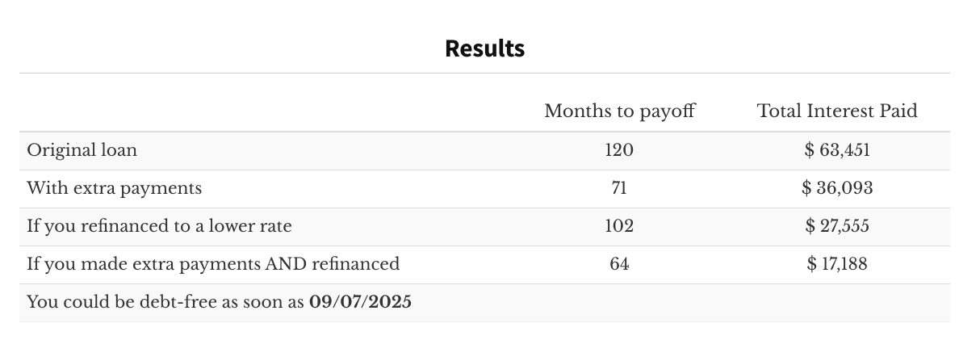The width and height of the screenshot is (980, 340).
Task: Click the $ 36,093 total interest value
Action: [x=837, y=188]
